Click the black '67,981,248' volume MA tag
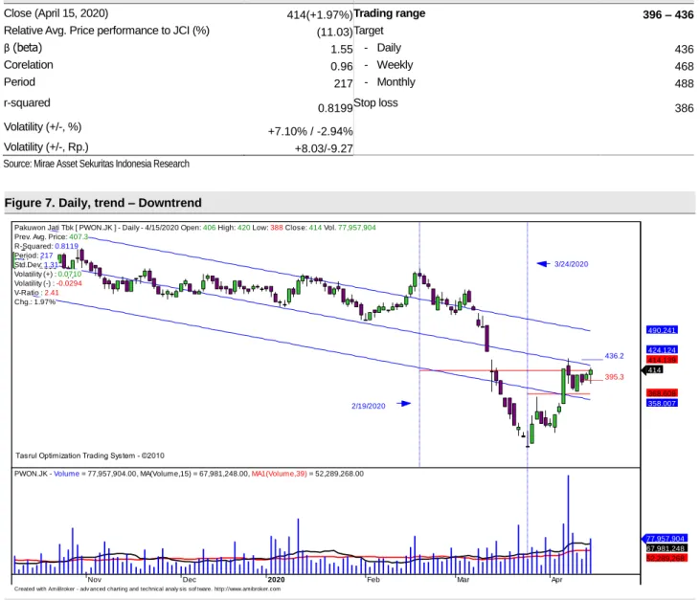Viewport: 700px width, 600px height. tap(666, 548)
